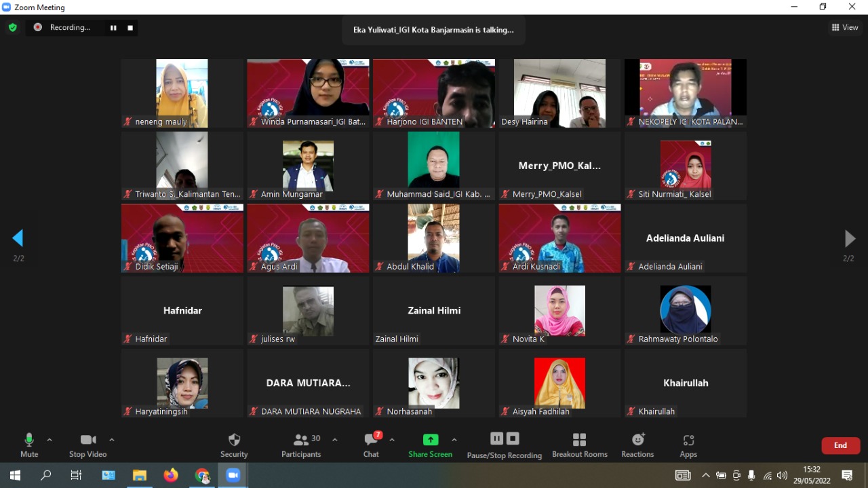Expand video options arrow beside Stop Video
The height and width of the screenshot is (488, 868).
pos(112,440)
